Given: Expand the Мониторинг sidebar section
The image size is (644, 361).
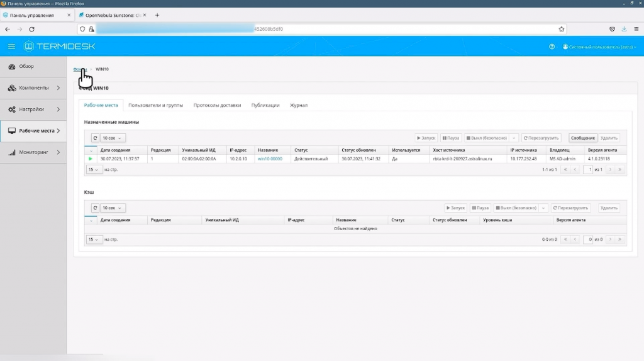Looking at the screenshot, I should point(33,152).
